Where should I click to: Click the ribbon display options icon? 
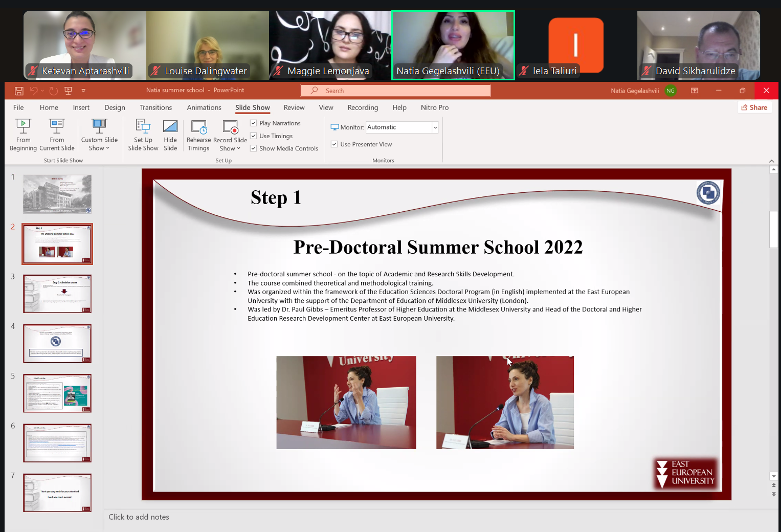pos(694,91)
